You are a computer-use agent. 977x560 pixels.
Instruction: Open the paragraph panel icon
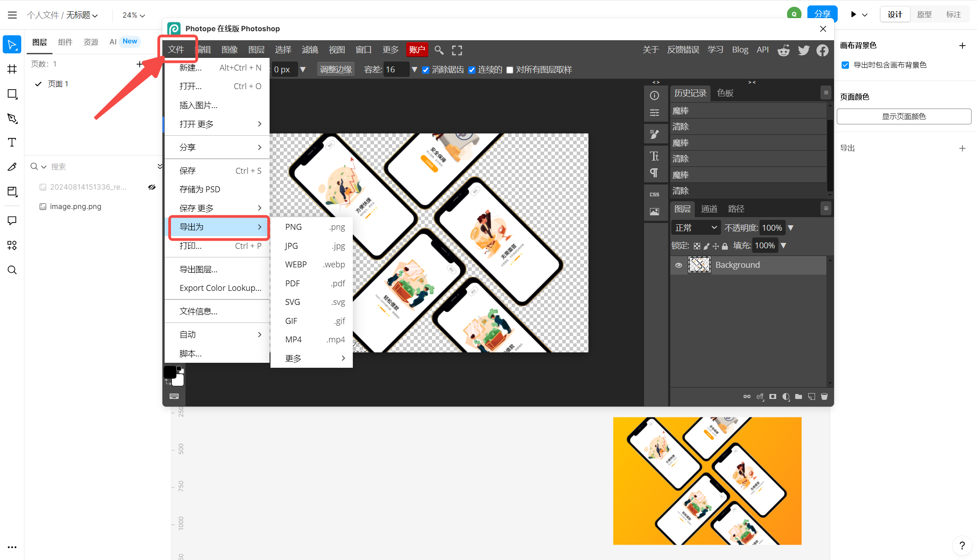[654, 173]
